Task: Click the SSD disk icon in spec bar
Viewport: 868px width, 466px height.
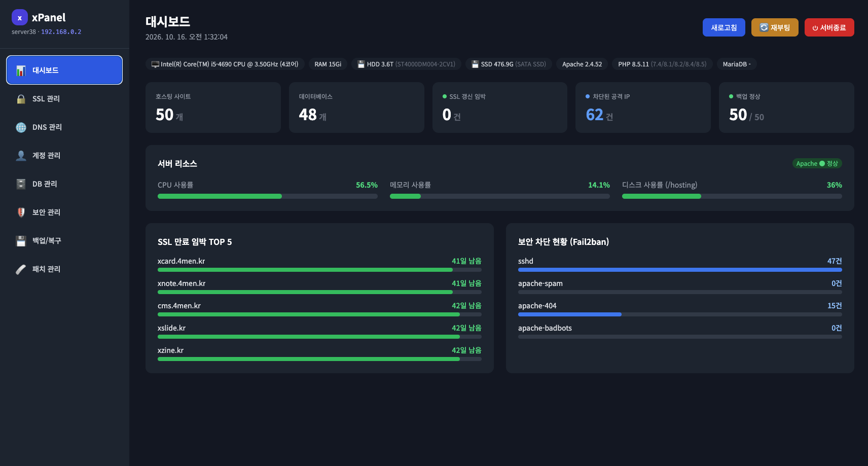Action: (x=475, y=64)
